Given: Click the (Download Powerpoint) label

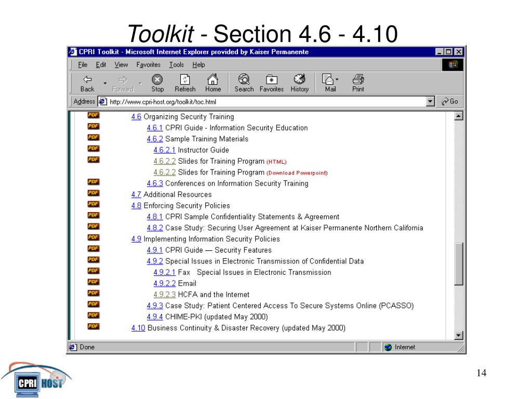Looking at the screenshot, I should tap(297, 173).
